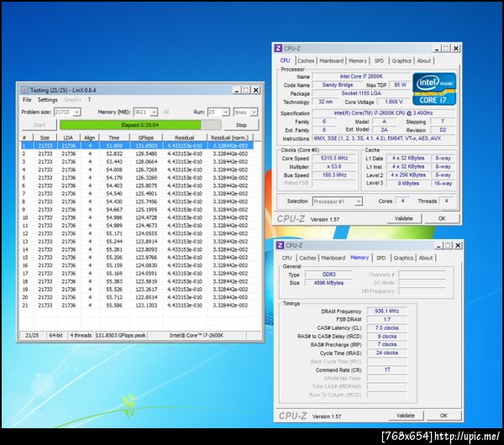Switch to Memory tab in upper CPU-Z window
The height and width of the screenshot is (445, 504).
(358, 60)
